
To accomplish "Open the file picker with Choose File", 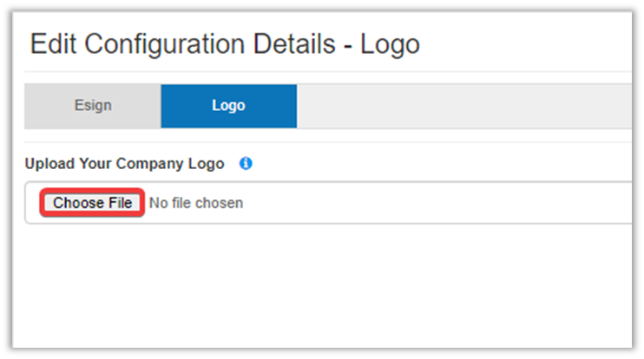I will [x=92, y=203].
